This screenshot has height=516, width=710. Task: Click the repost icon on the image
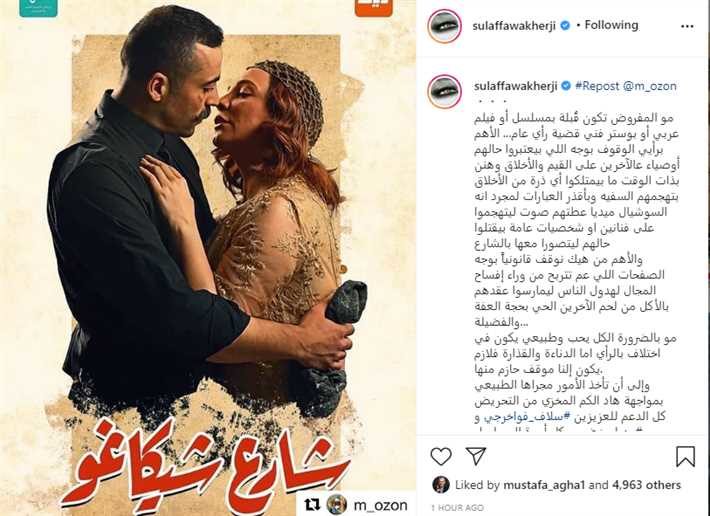[x=312, y=505]
